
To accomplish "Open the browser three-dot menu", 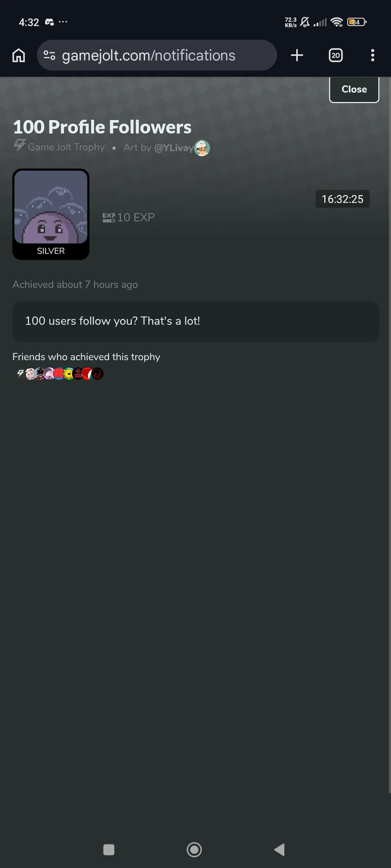I will tap(372, 55).
